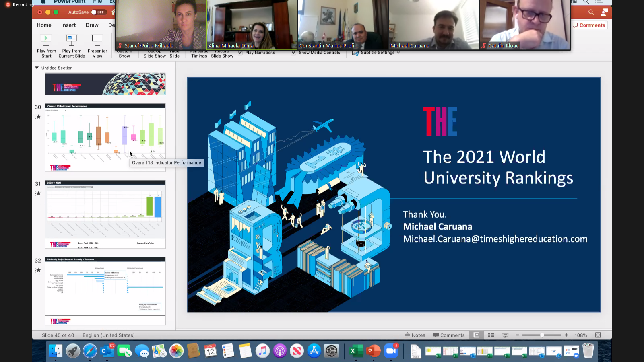This screenshot has height=362, width=644.
Task: Click zoom in plus button
Action: [566, 335]
